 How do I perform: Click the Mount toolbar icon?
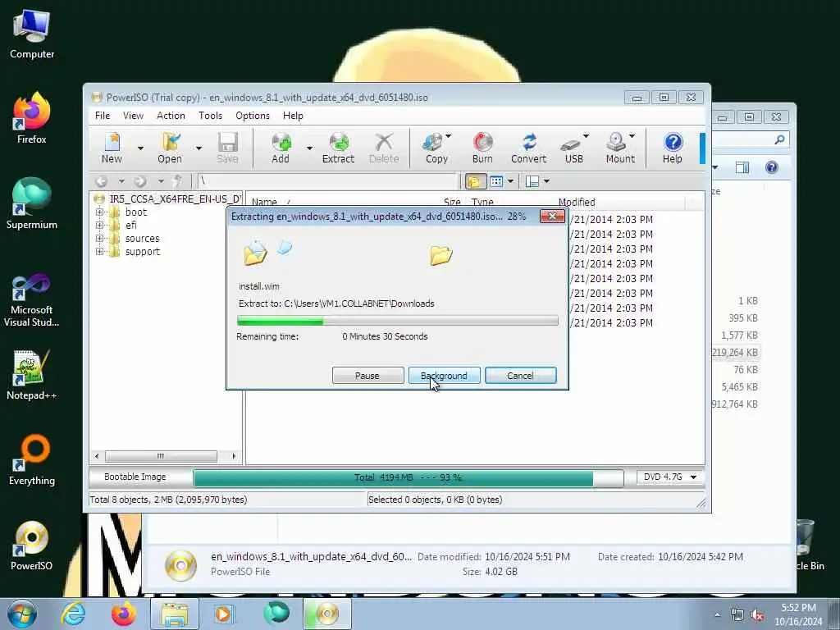619,148
